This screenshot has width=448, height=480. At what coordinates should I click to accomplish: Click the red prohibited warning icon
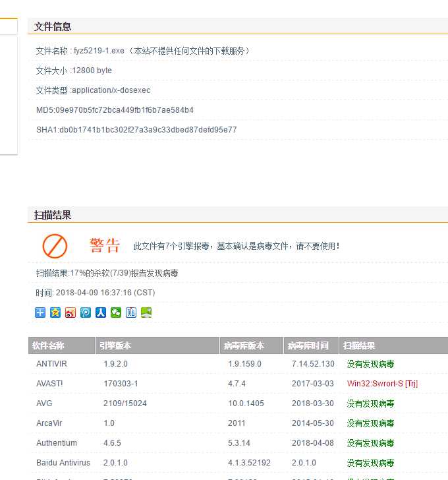coord(55,246)
